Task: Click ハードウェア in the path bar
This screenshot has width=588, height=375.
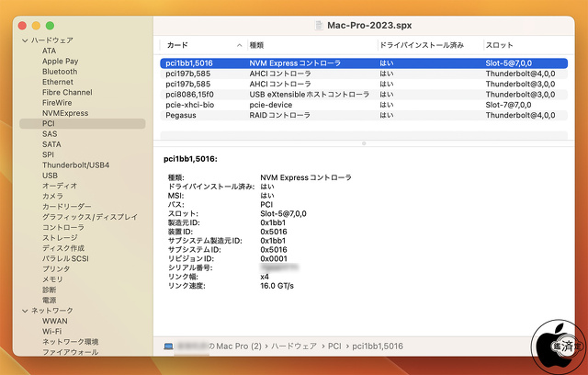Action: (x=294, y=347)
